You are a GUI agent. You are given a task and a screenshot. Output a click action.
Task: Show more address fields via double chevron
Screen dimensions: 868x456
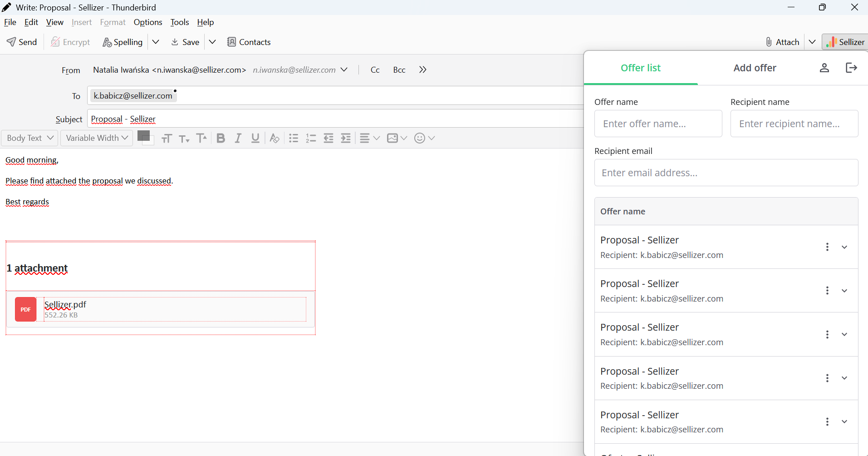point(423,70)
